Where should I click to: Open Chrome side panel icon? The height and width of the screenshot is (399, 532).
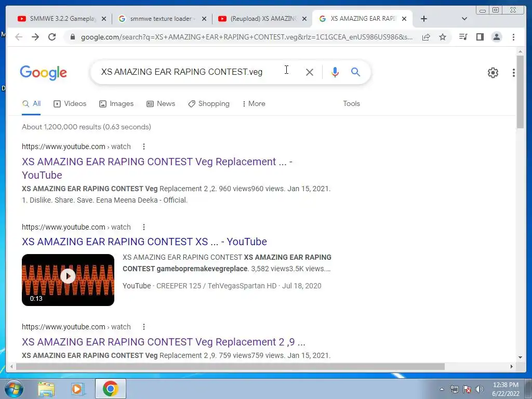[x=480, y=37]
